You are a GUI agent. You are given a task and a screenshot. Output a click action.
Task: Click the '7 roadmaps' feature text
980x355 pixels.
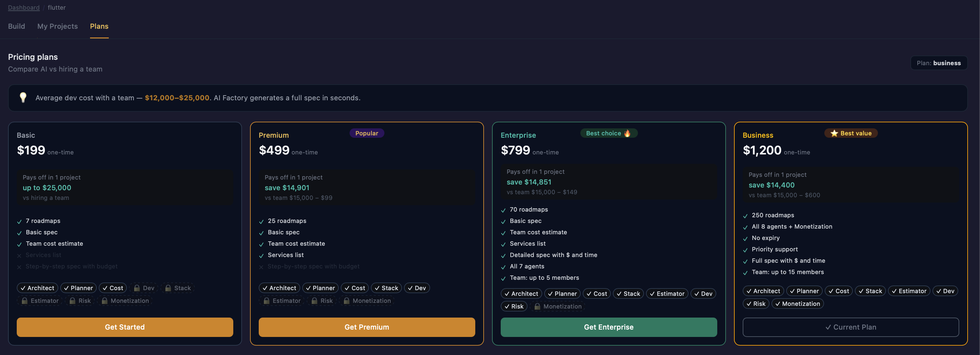(43, 221)
